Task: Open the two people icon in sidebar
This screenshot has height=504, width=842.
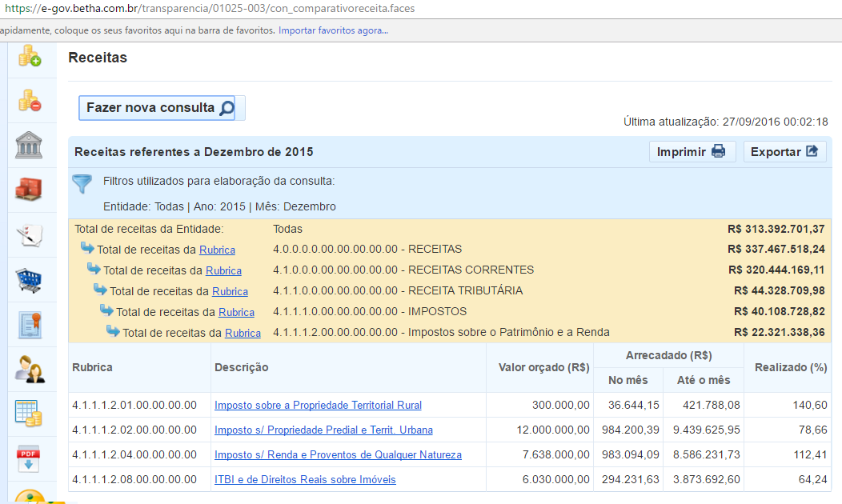Action: pos(30,369)
